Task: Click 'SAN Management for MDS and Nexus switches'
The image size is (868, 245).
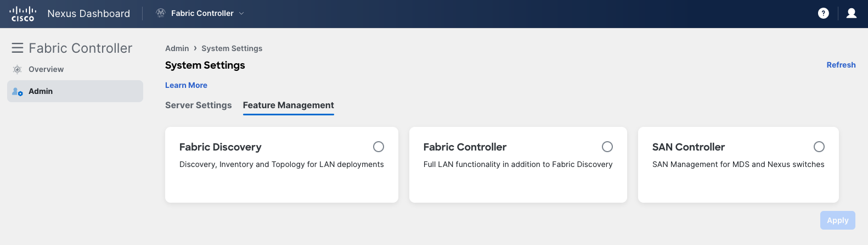Action: 739,164
